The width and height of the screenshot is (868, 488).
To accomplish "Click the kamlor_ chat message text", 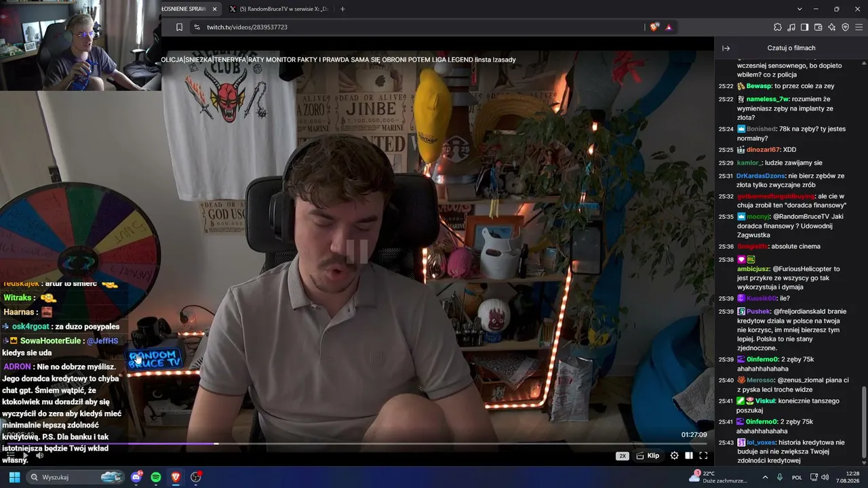I will [793, 163].
